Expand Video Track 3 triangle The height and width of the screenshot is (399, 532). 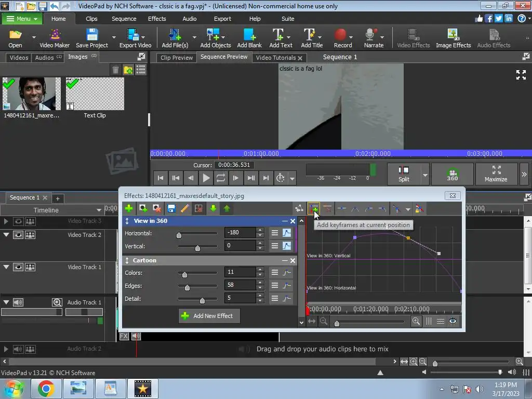point(6,221)
